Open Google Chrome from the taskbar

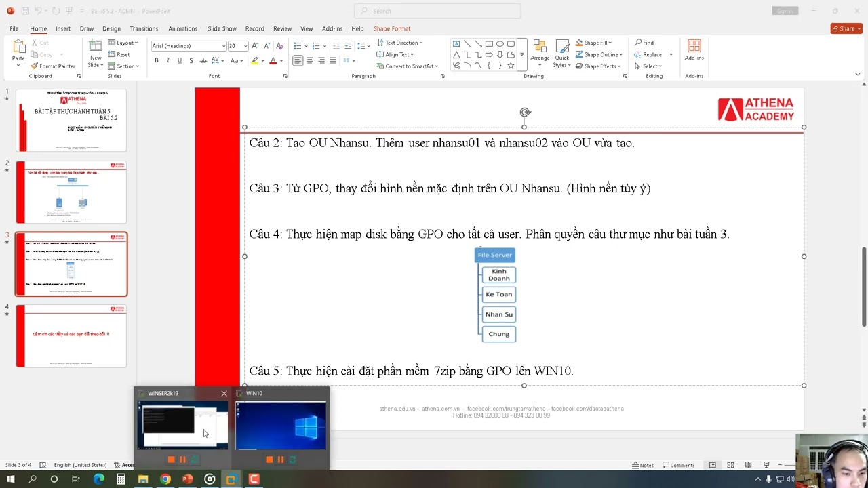pos(165,479)
